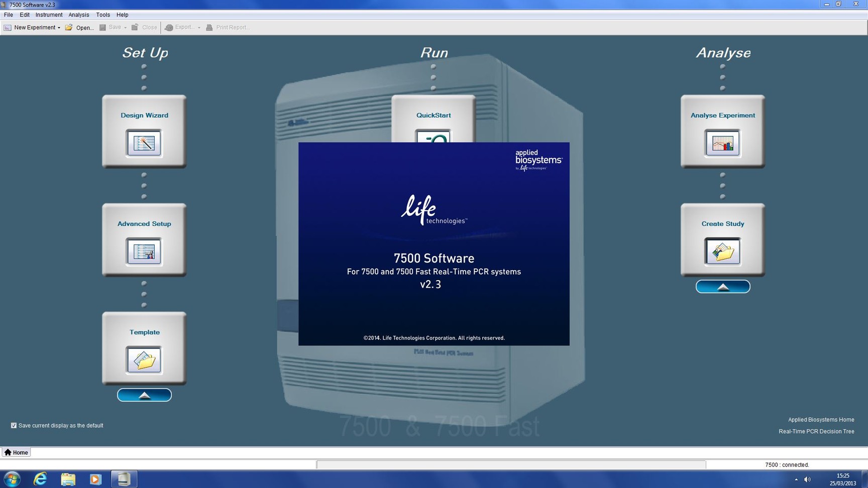This screenshot has height=488, width=868.
Task: Click the Life Technologies splash screen
Action: pyautogui.click(x=433, y=243)
